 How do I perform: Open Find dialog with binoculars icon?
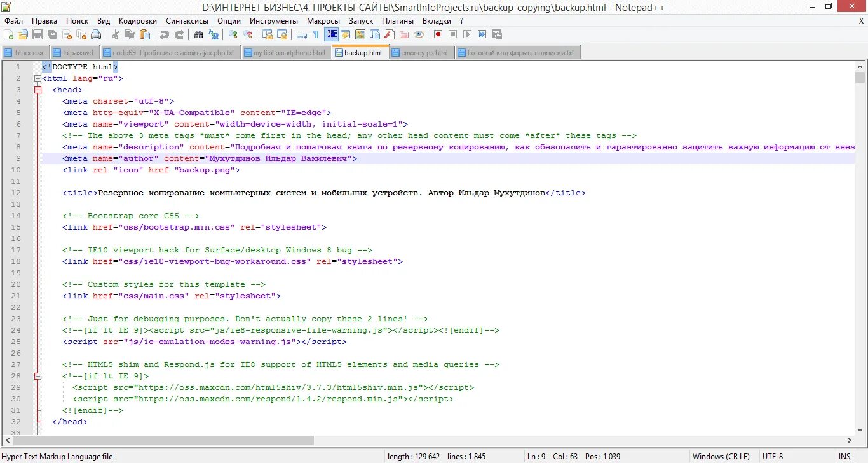(198, 34)
